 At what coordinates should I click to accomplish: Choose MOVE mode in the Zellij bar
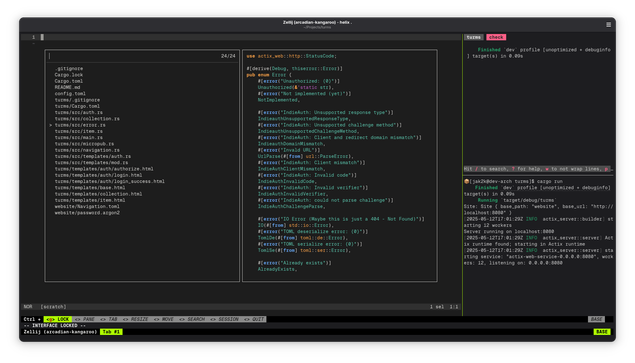click(164, 319)
